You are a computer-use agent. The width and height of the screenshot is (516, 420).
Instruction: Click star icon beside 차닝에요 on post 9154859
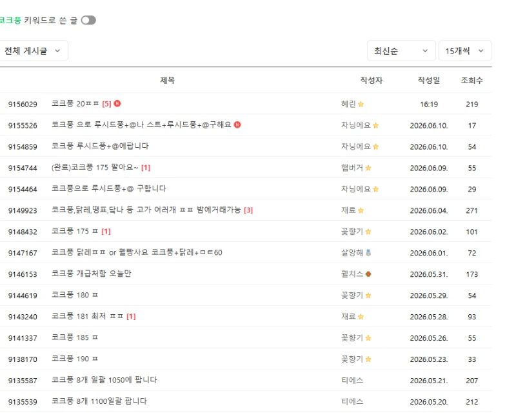pyautogui.click(x=376, y=146)
